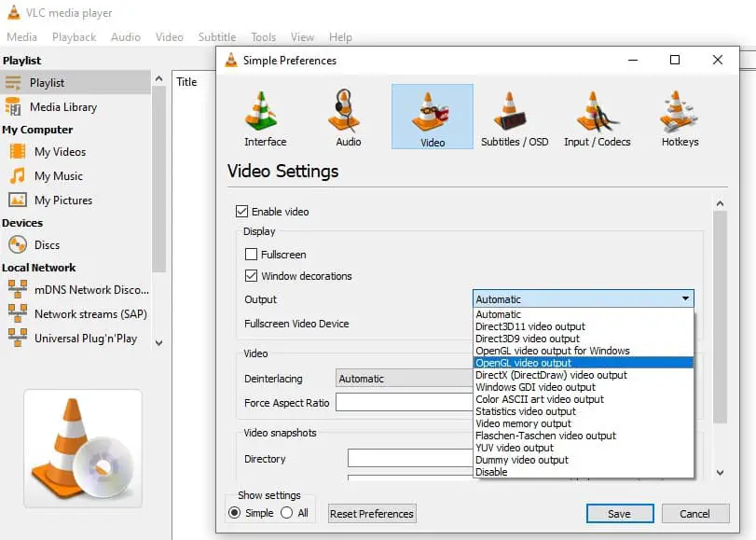Disable the Enable video checkbox

point(242,212)
